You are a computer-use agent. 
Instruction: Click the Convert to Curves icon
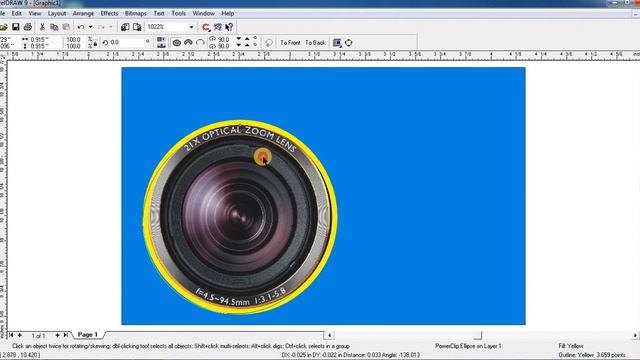click(349, 42)
